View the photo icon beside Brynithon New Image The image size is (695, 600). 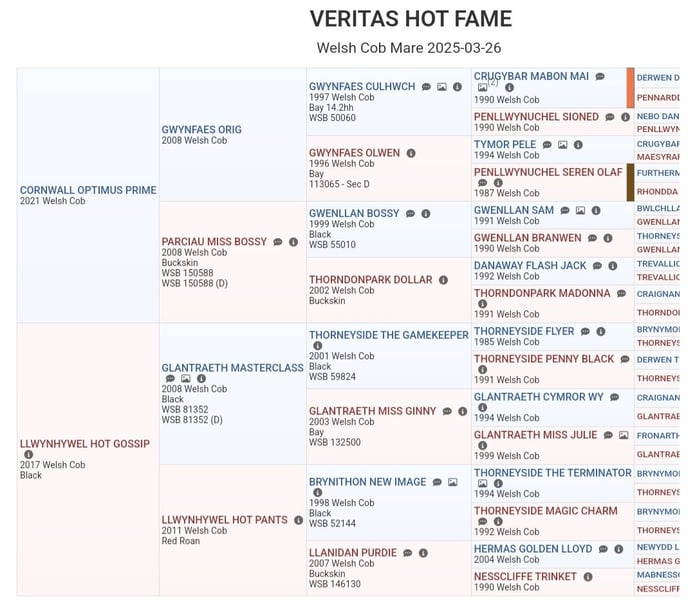tap(453, 482)
